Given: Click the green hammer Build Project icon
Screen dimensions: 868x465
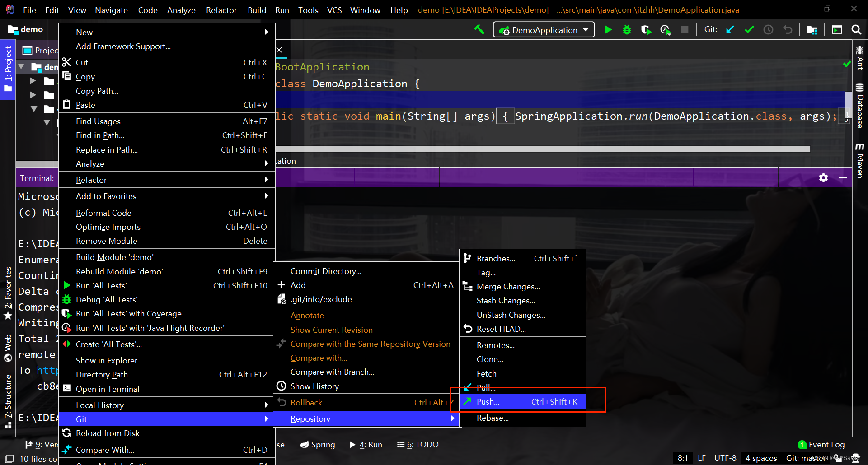Looking at the screenshot, I should (x=479, y=30).
